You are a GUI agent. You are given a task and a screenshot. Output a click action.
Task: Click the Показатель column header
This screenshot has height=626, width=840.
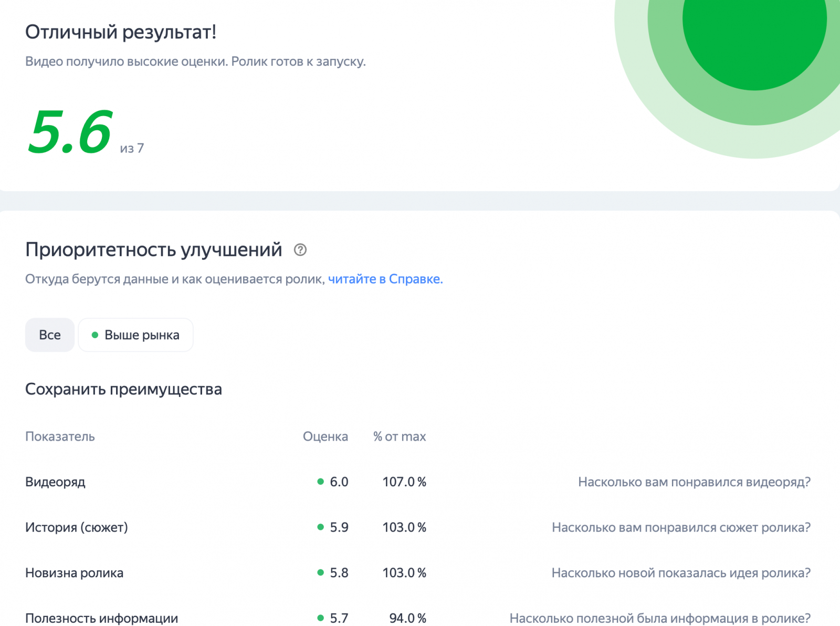pyautogui.click(x=60, y=436)
